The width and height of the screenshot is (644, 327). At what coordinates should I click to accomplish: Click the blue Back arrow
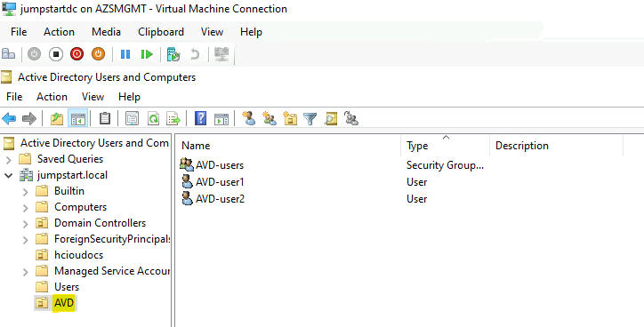9,119
